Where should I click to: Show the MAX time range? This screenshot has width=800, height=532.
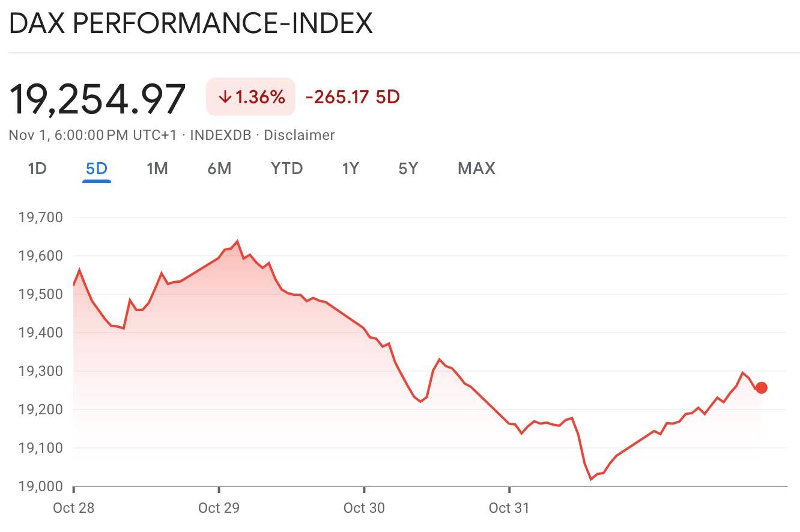click(476, 169)
